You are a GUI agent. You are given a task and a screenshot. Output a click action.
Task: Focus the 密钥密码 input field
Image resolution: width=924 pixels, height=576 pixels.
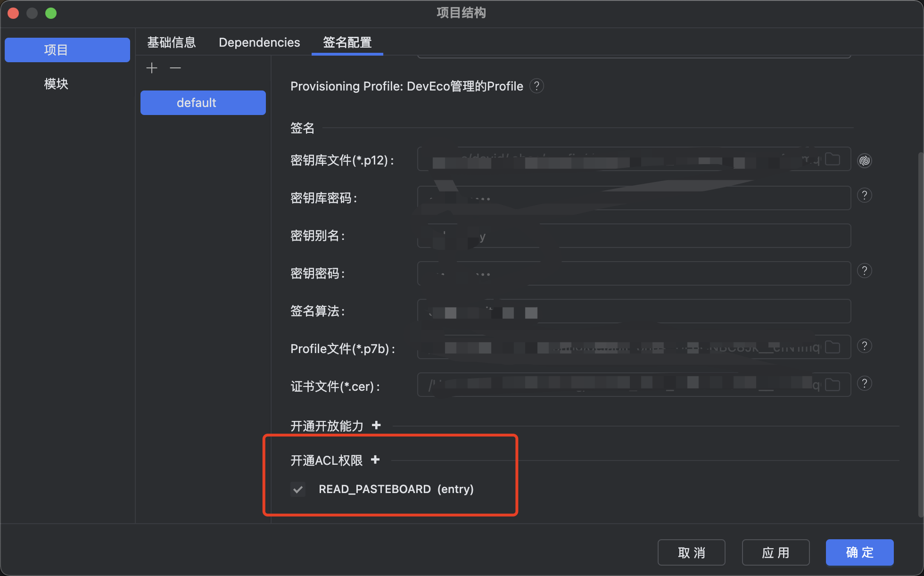click(634, 273)
